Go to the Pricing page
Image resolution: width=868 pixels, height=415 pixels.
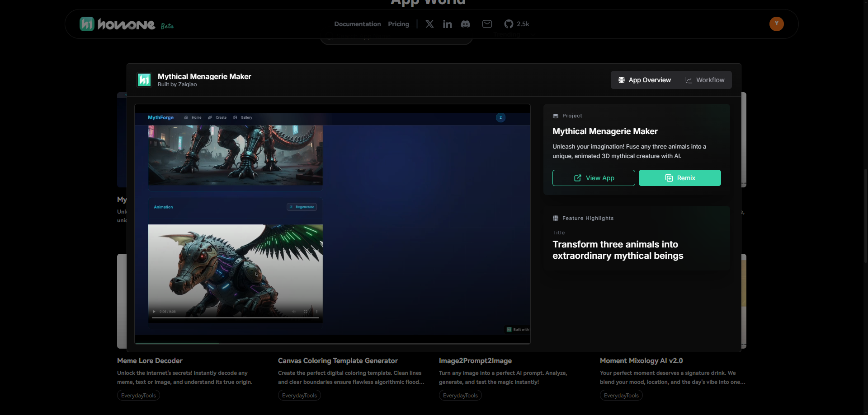[398, 24]
